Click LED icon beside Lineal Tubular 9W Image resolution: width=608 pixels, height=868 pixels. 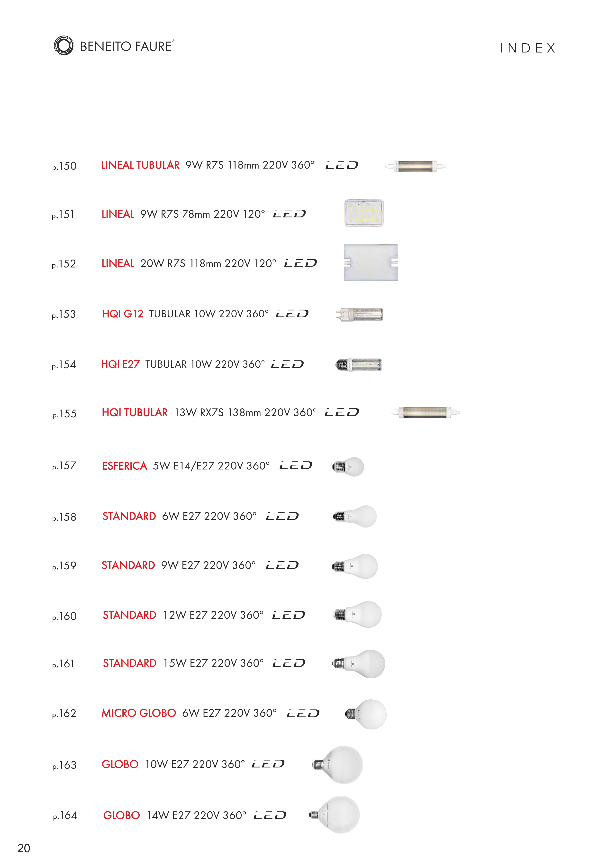point(341,166)
